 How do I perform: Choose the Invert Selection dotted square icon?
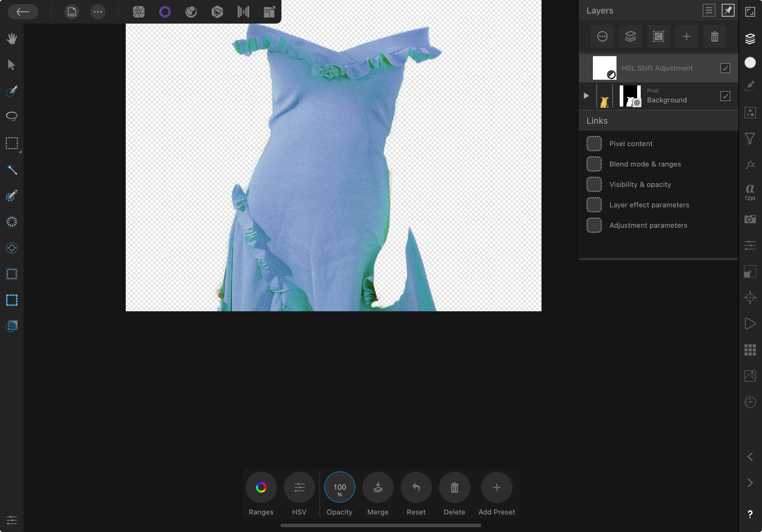(x=11, y=274)
